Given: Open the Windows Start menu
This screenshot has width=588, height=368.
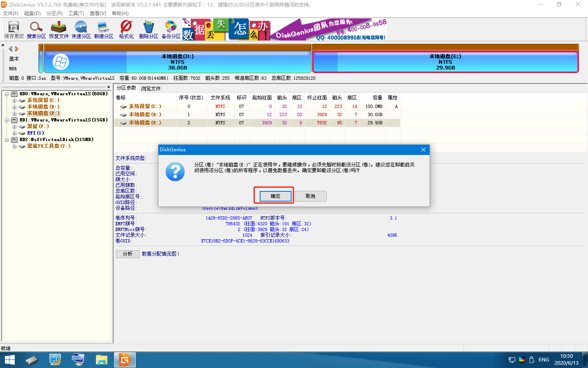Looking at the screenshot, I should [x=9, y=360].
